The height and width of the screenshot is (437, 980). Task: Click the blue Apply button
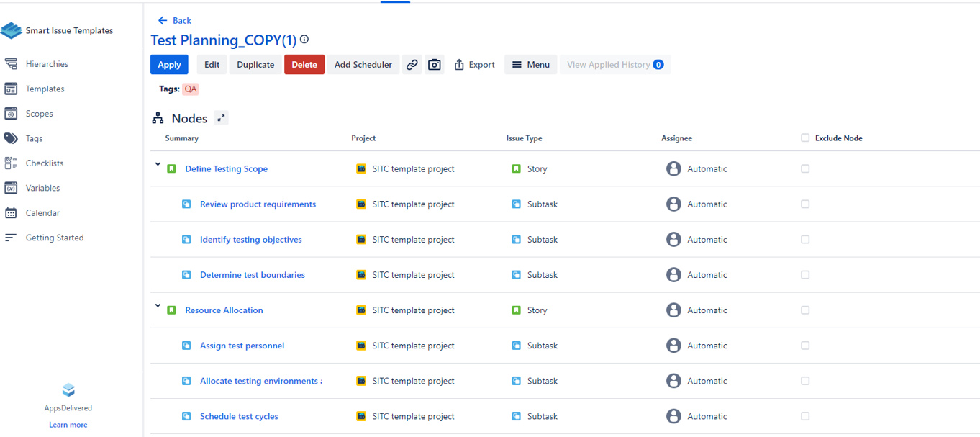(x=169, y=65)
